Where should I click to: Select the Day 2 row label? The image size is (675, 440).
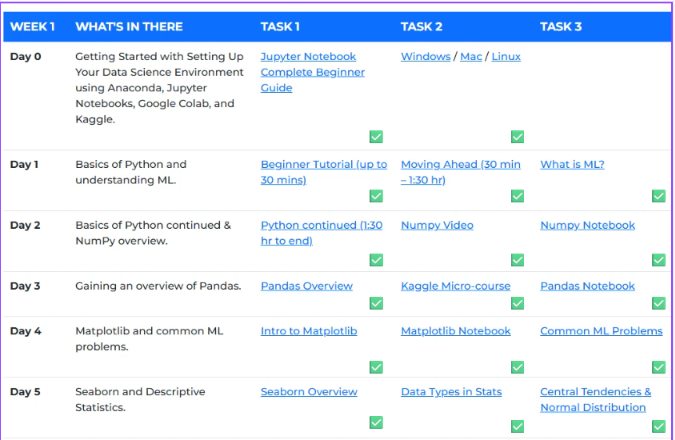coord(25,225)
